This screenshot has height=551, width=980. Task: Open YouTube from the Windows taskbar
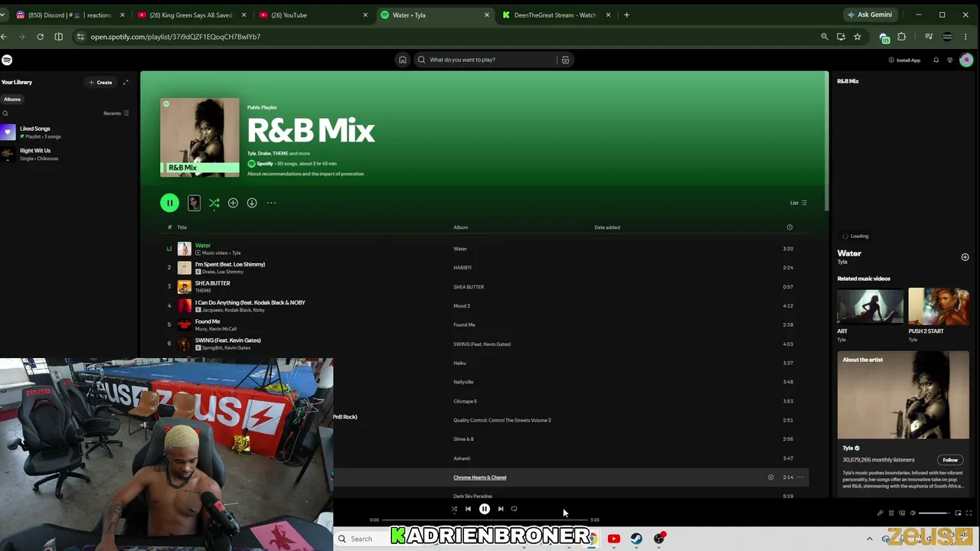[614, 539]
